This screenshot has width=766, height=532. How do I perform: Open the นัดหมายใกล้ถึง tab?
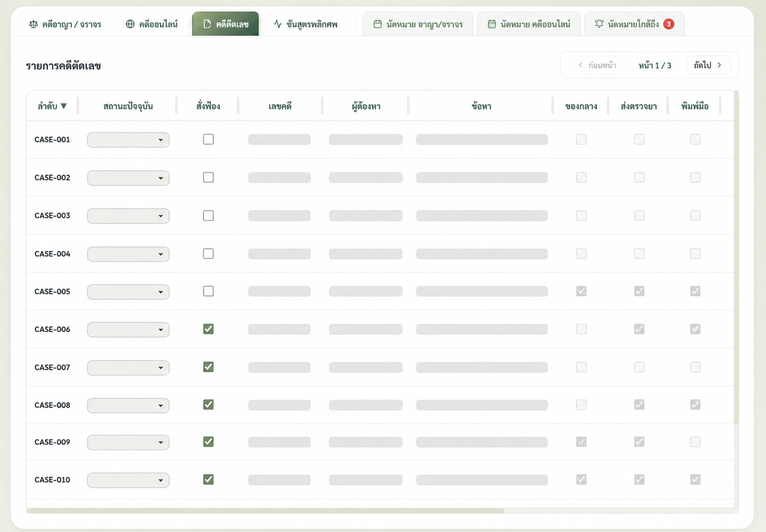[634, 24]
